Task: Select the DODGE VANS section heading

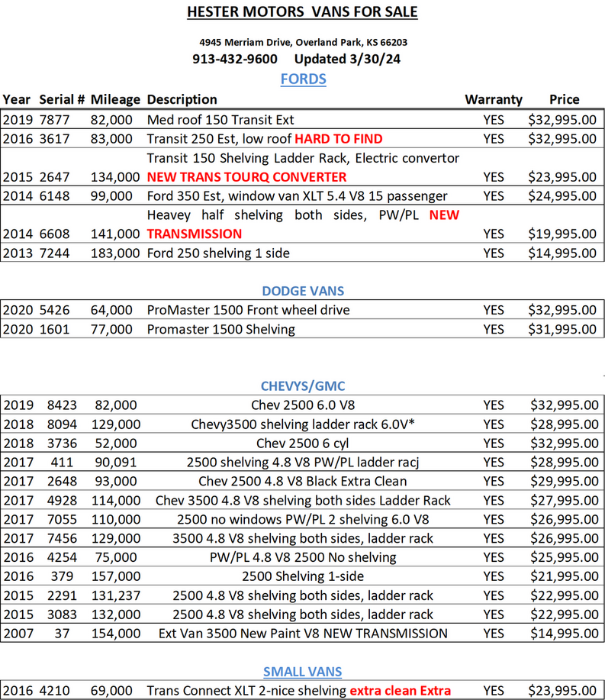Action: pos(303,291)
